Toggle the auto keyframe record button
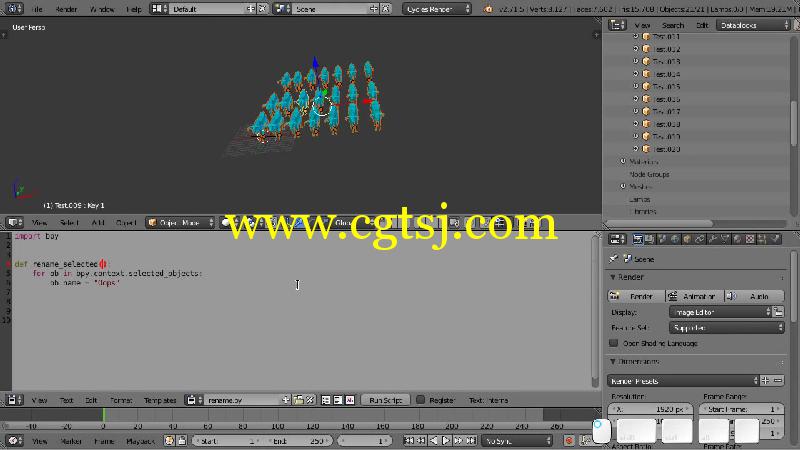 point(569,441)
